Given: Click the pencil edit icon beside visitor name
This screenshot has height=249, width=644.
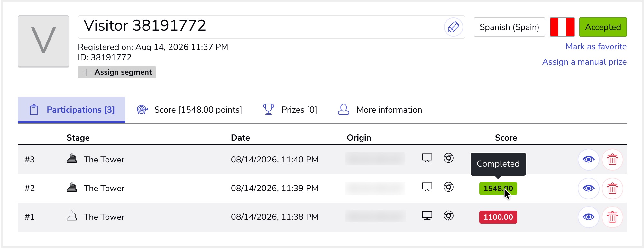Looking at the screenshot, I should [x=453, y=27].
